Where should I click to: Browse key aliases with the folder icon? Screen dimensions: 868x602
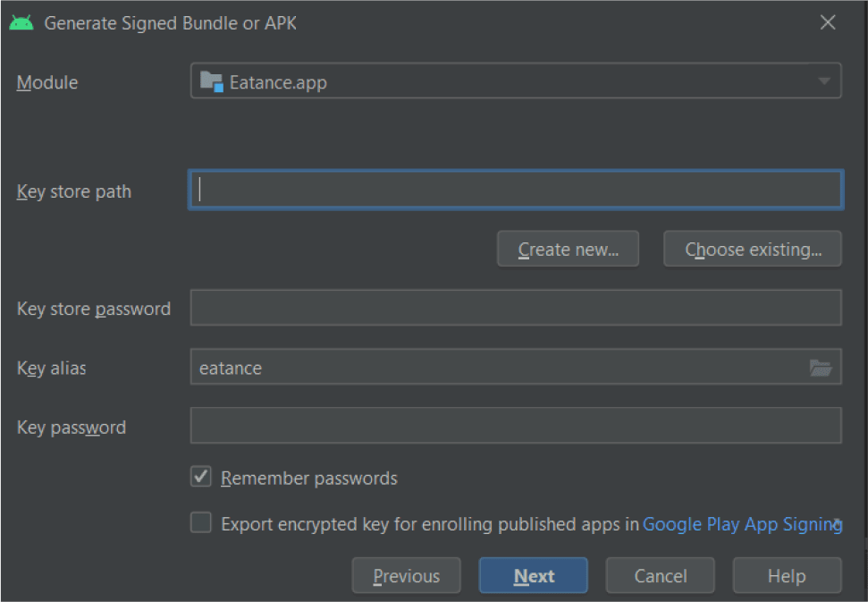pos(820,368)
